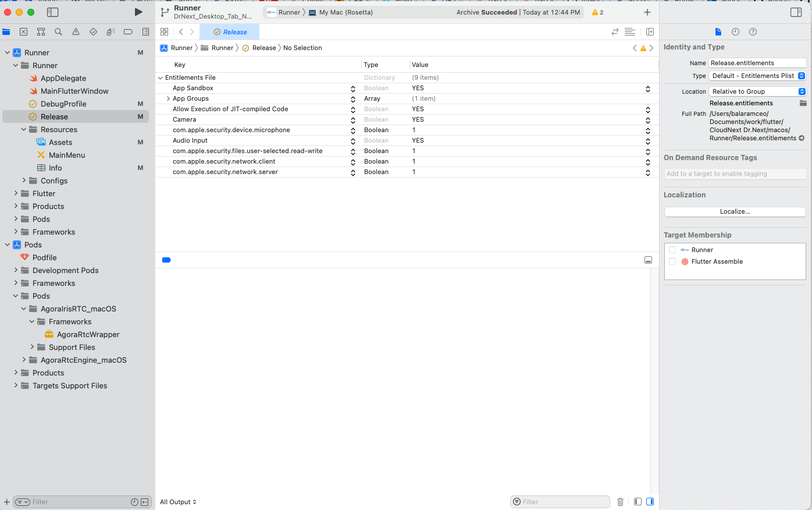Image resolution: width=812 pixels, height=510 pixels.
Task: Open the Test navigator diamond icon
Action: (x=93, y=32)
